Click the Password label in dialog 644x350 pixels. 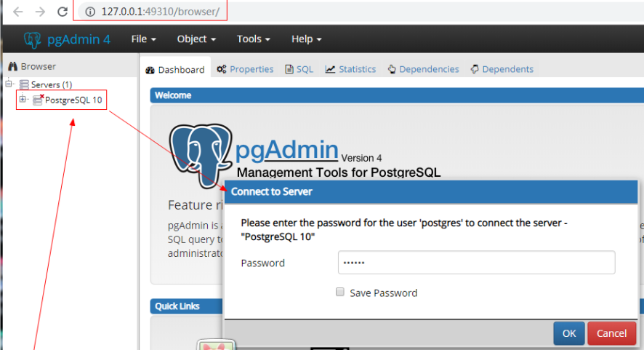[x=263, y=263]
